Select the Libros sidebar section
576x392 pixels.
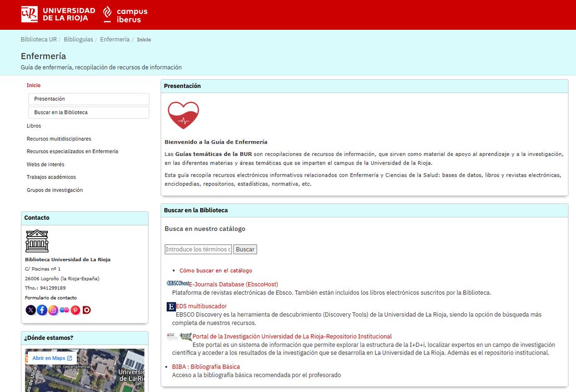[34, 126]
